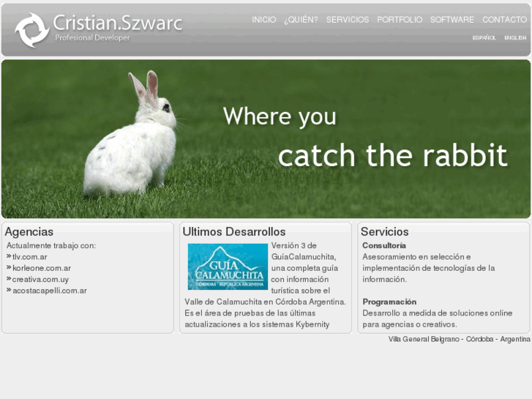
Task: Switch language to ESPAÑOL
Action: [484, 37]
